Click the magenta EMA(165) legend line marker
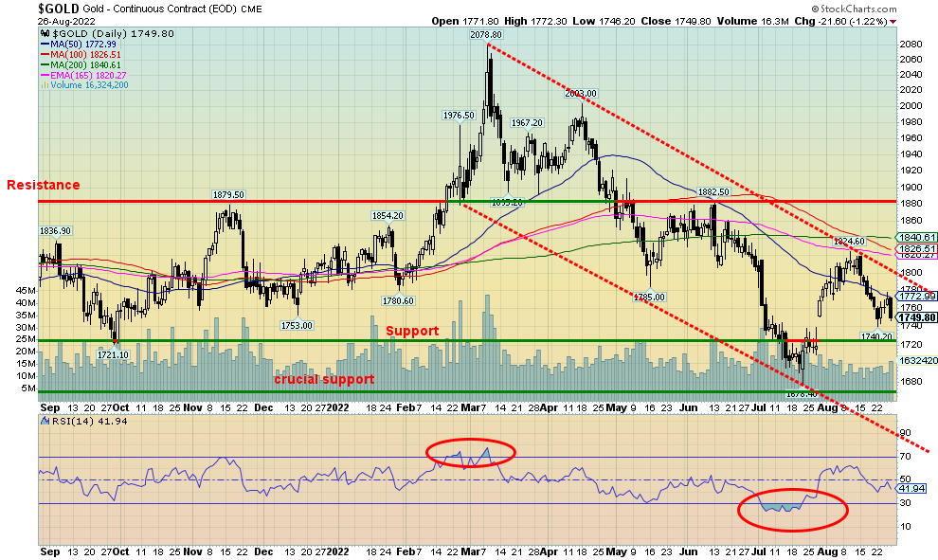 [x=45, y=75]
